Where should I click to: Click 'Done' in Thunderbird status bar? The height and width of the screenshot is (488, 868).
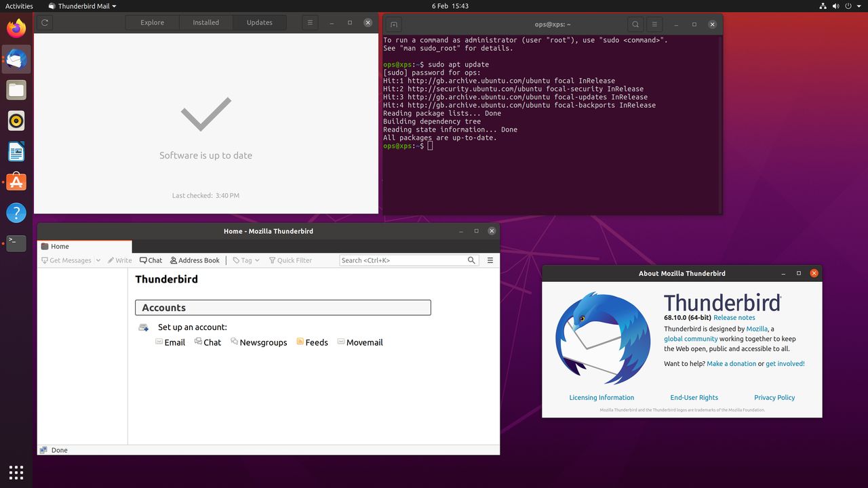point(60,450)
